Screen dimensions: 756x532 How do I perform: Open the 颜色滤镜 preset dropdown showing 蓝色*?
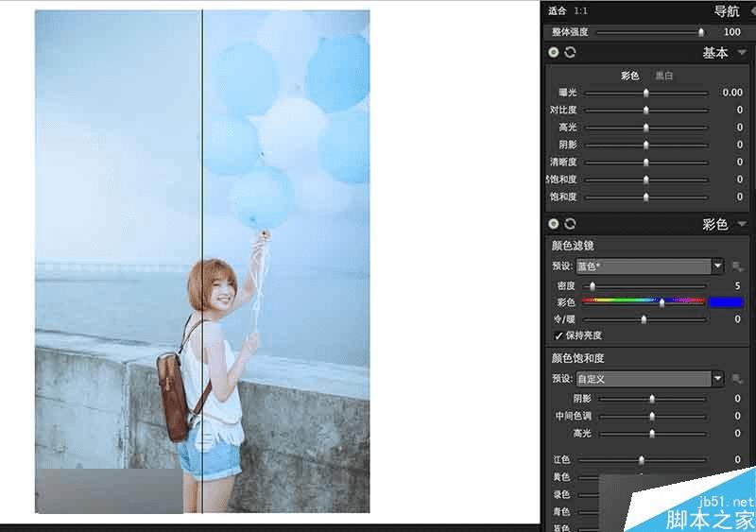pyautogui.click(x=650, y=266)
